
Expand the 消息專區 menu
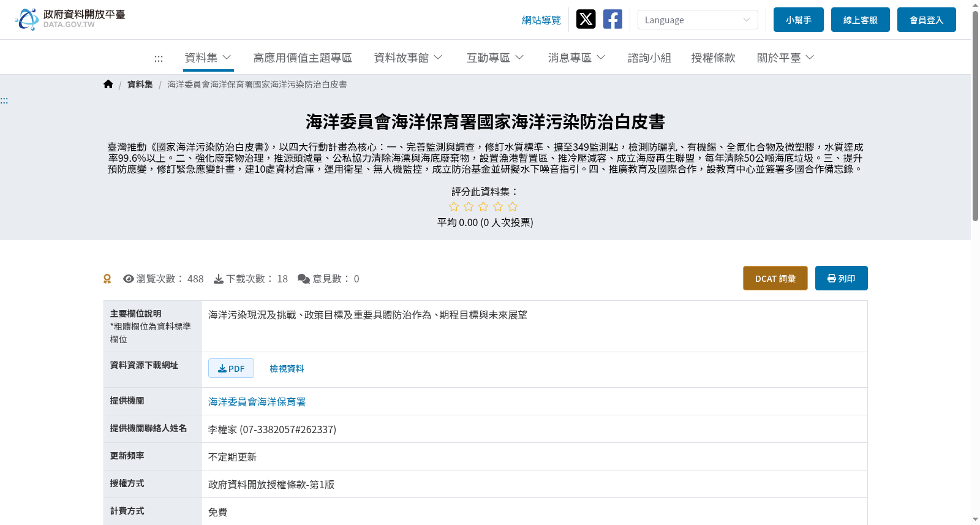pos(577,58)
